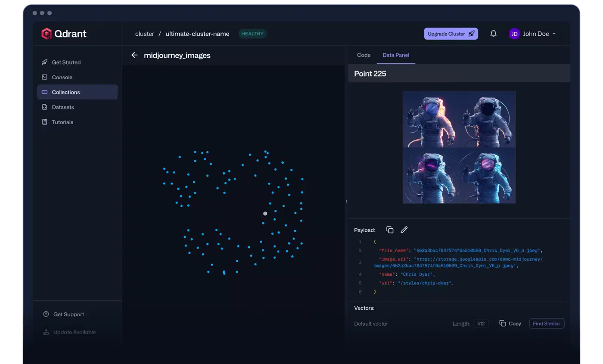Click the Console terminal icon
603x364 pixels.
tap(44, 77)
